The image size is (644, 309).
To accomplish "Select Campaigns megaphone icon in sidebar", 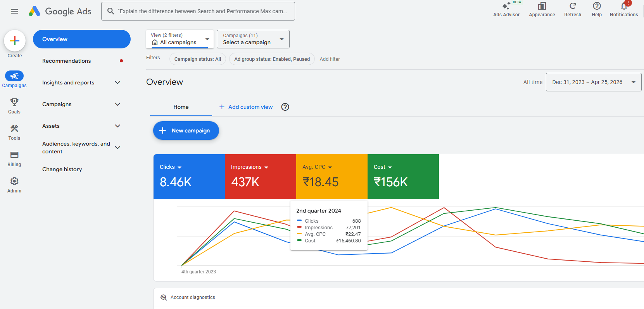I will coord(14,76).
